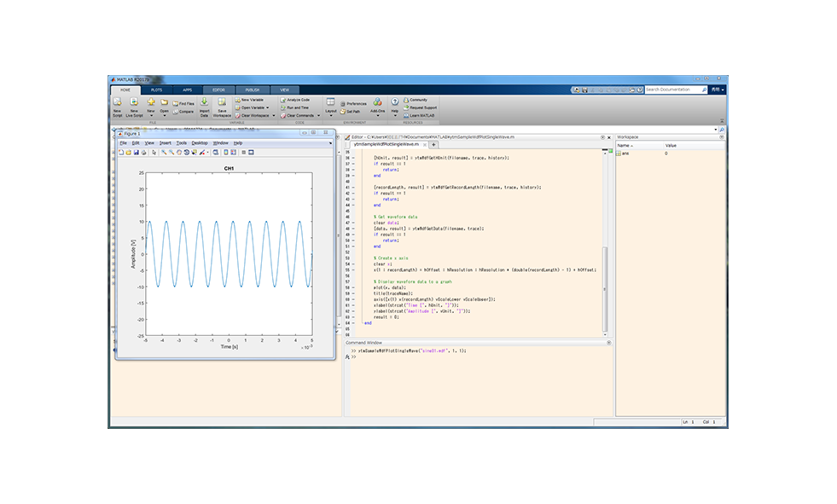Expand the Clear Commands dropdown arrow
Image resolution: width=837 pixels, height=504 pixels.
[318, 116]
